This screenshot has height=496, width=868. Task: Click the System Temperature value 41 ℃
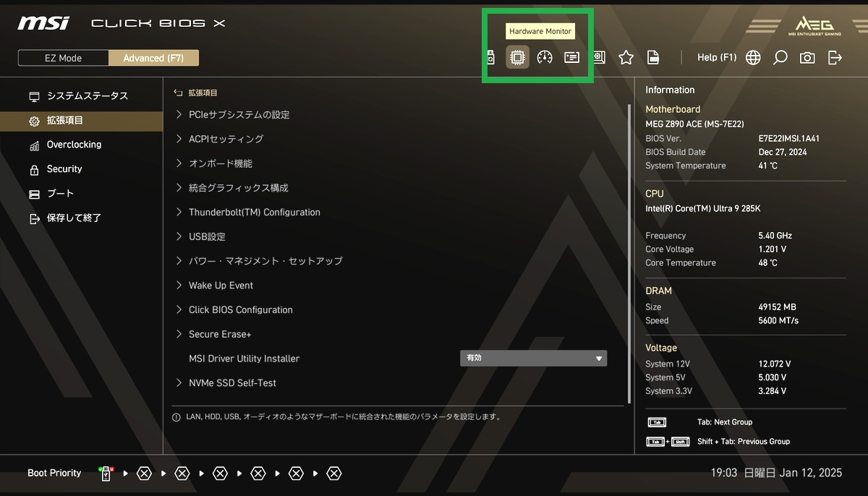click(768, 166)
